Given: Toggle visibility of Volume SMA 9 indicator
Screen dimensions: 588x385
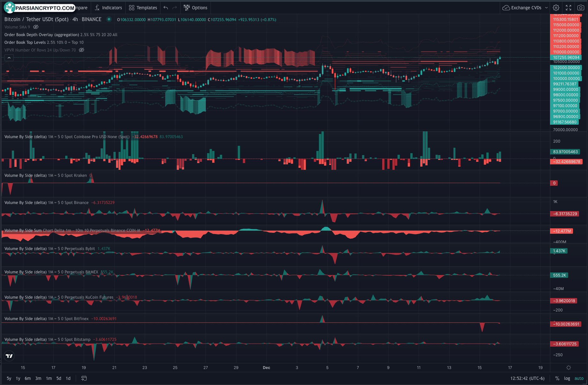Looking at the screenshot, I should 36,27.
